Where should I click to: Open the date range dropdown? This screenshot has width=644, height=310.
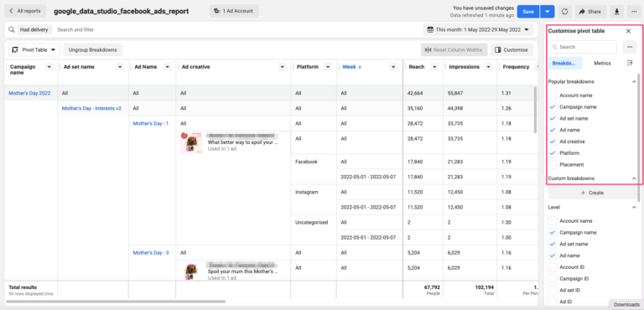(x=479, y=29)
